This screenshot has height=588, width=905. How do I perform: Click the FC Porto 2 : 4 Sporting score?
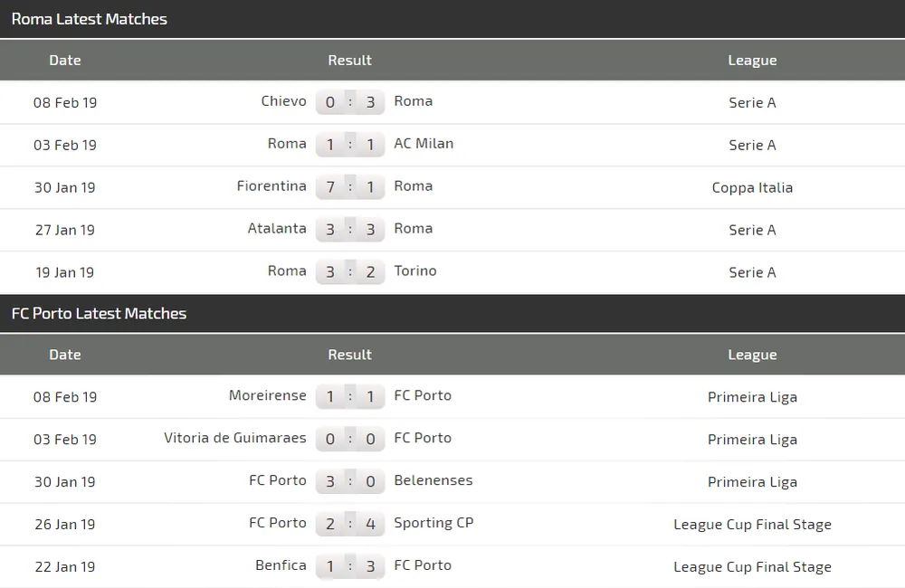[350, 524]
